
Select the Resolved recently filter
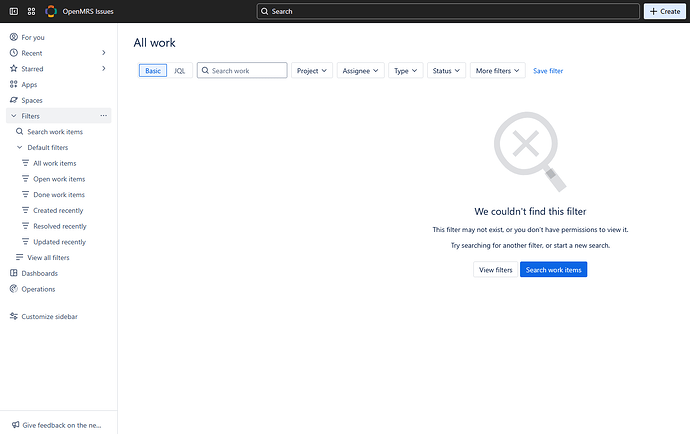click(x=60, y=226)
